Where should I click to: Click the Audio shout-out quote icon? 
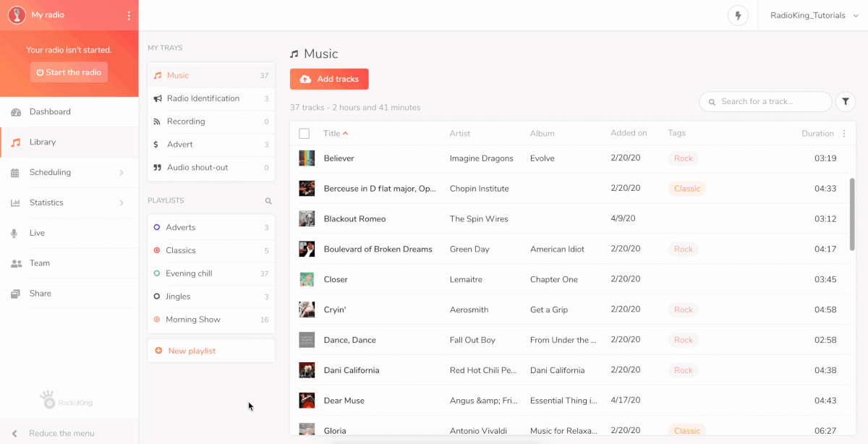(158, 168)
